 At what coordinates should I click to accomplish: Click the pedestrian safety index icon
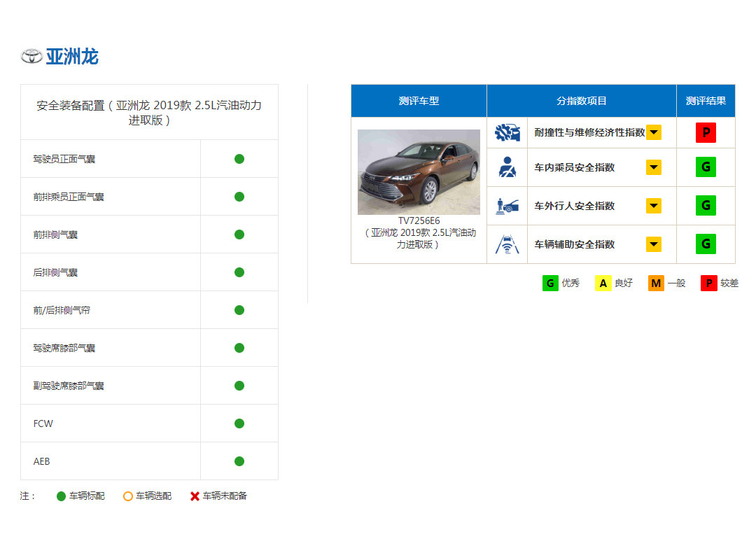507,206
